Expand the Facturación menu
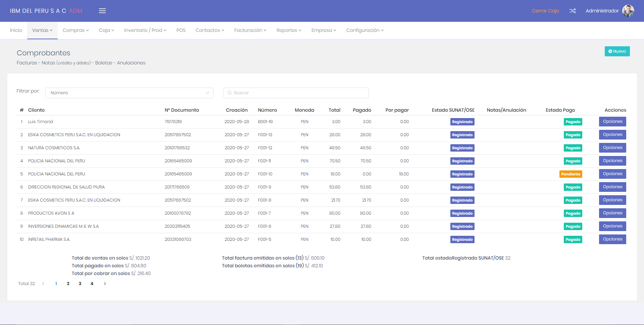This screenshot has width=644, height=325. [250, 30]
